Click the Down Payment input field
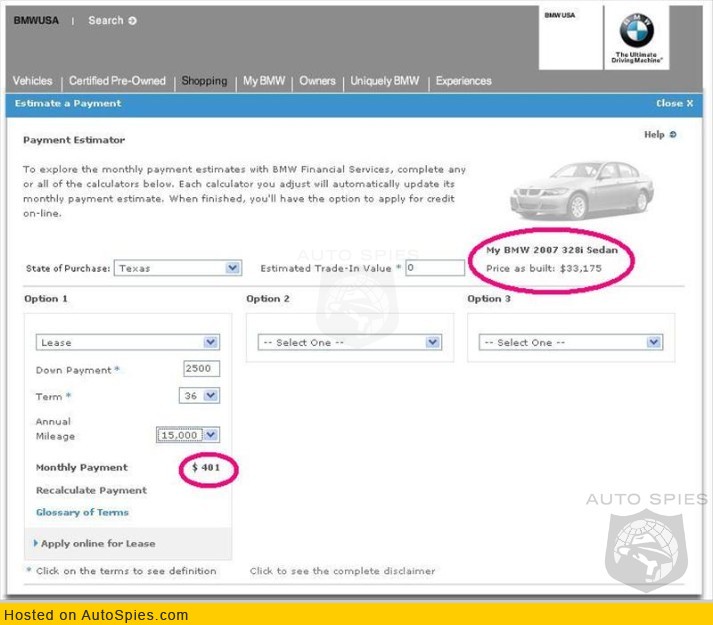Viewport: 713px width, 625px height. coord(201,368)
